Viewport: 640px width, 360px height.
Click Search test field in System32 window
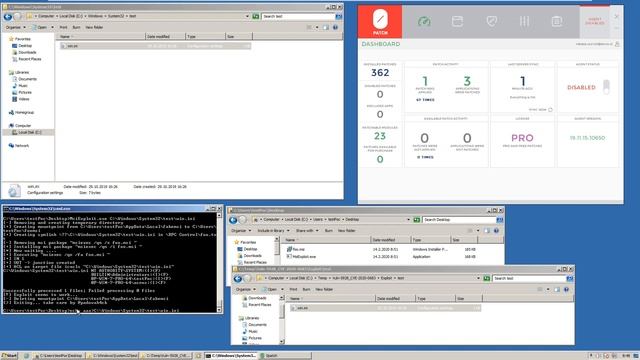[298, 16]
